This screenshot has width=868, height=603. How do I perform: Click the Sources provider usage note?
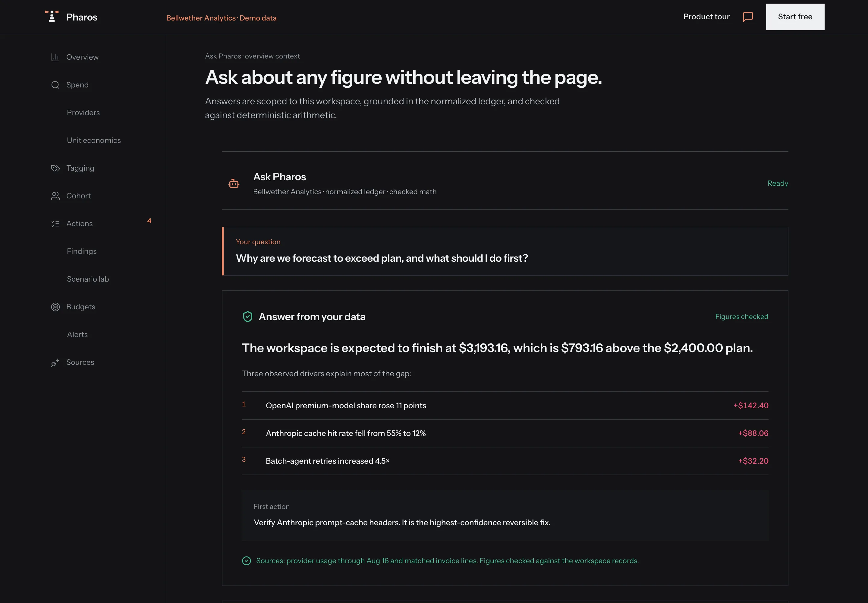[447, 561]
